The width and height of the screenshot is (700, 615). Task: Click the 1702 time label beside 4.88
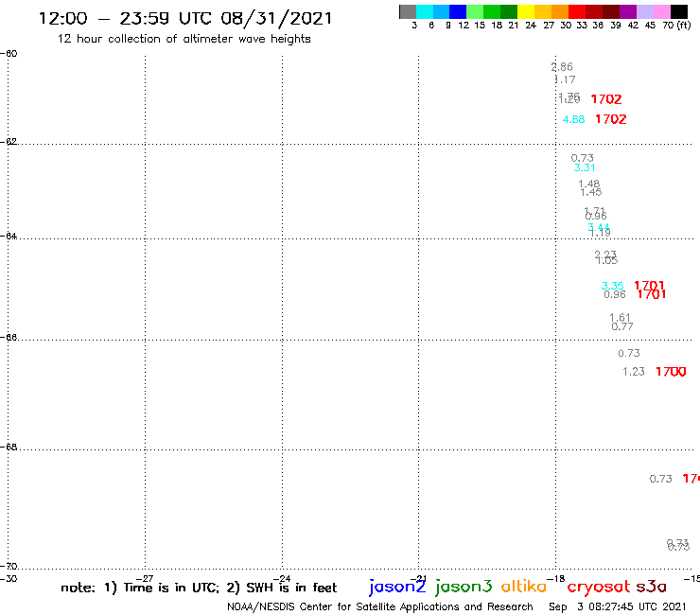(x=611, y=119)
